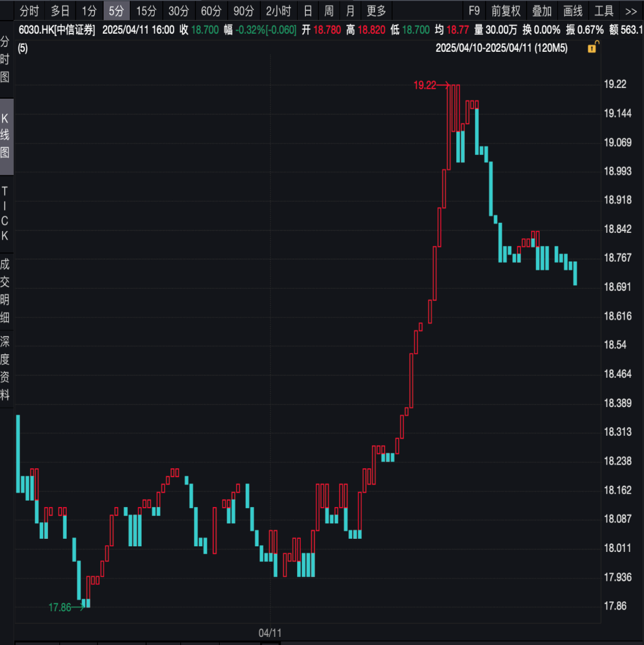
Task: Click the orange unlock padlock icon
Action: click(591, 47)
